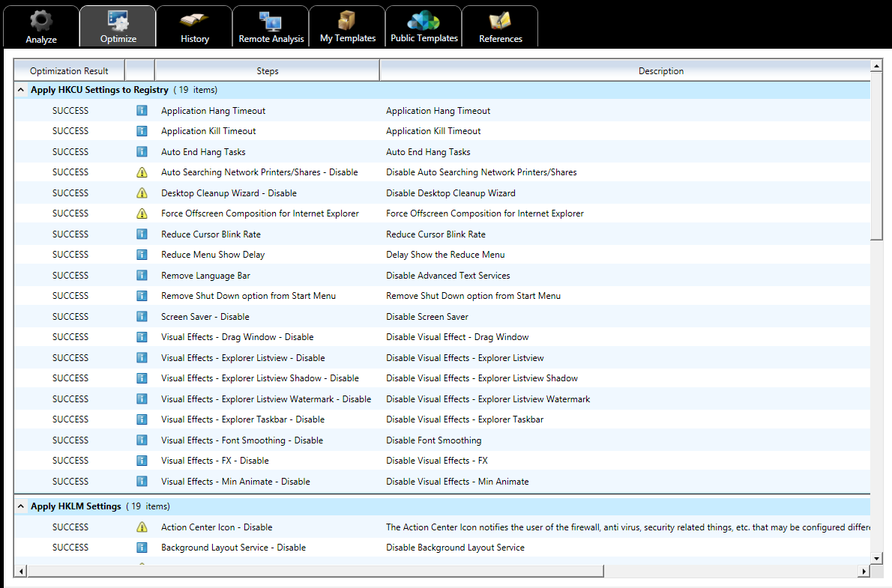The width and height of the screenshot is (892, 588).
Task: Click info icon for Visual Effects FX
Action: [x=142, y=461]
